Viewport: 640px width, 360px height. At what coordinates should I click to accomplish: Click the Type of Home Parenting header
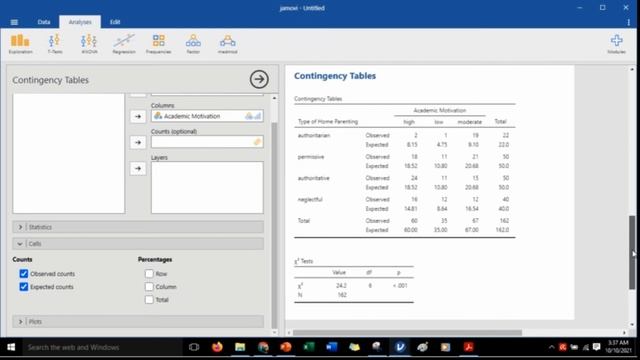point(328,122)
